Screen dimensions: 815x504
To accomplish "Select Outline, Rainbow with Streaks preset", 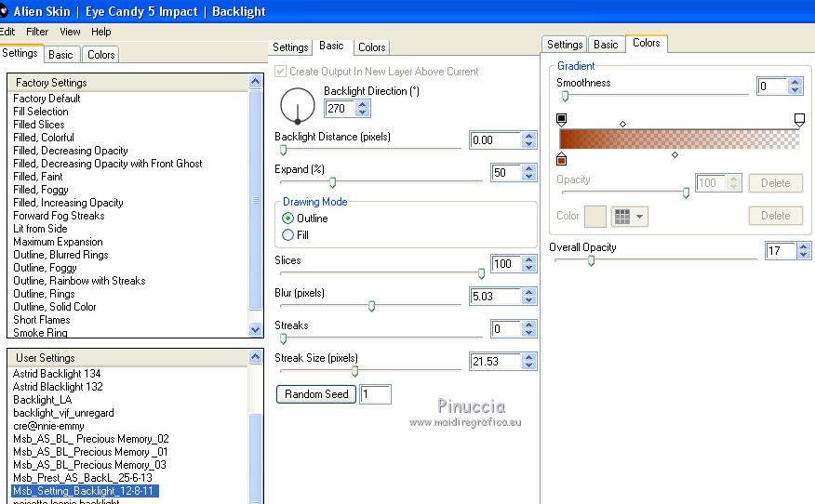I will point(79,281).
